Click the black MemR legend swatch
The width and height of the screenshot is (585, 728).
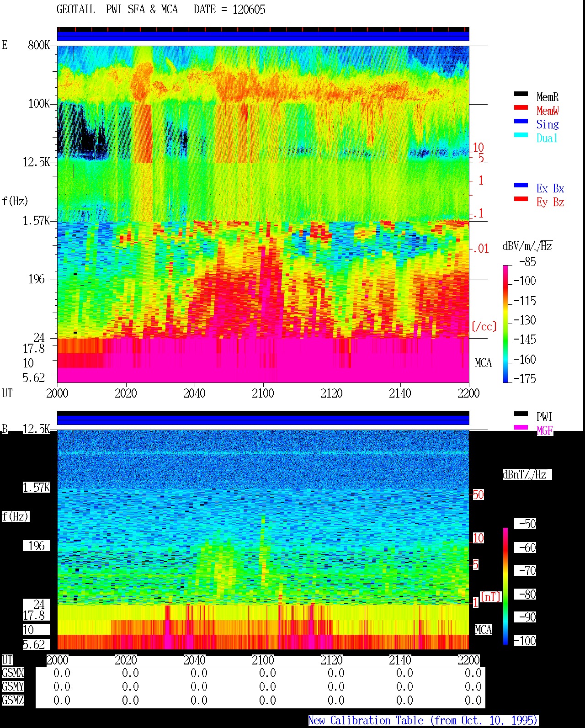pyautogui.click(x=521, y=94)
